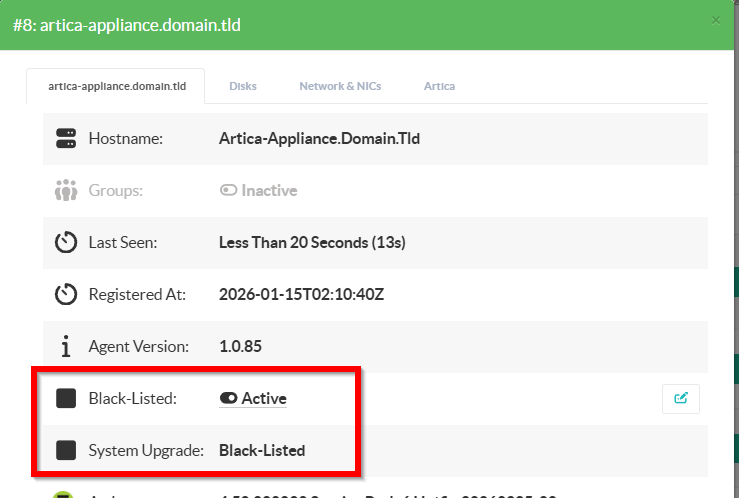Screen dimensions: 739x498
Task: Select the Artica tab
Action: point(439,86)
